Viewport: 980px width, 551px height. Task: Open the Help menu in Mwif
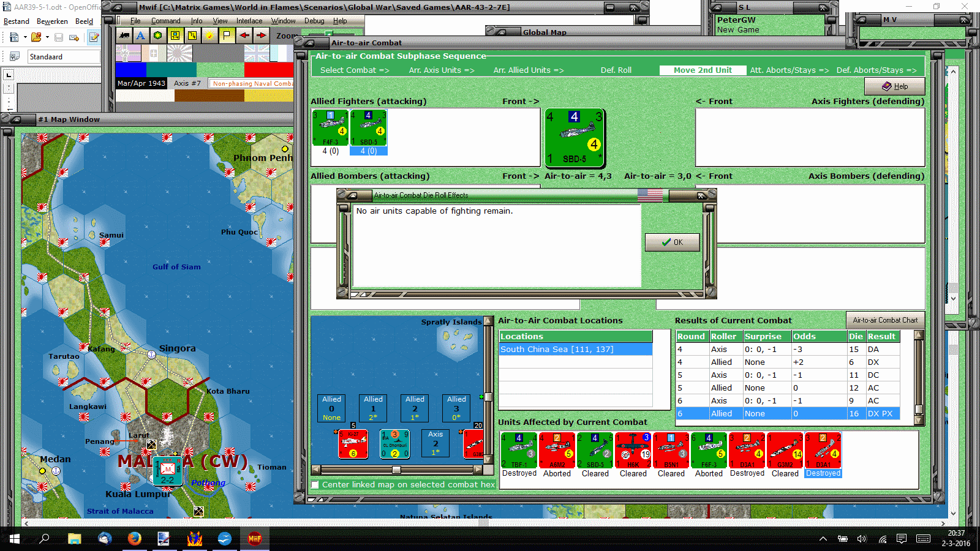pyautogui.click(x=340, y=21)
